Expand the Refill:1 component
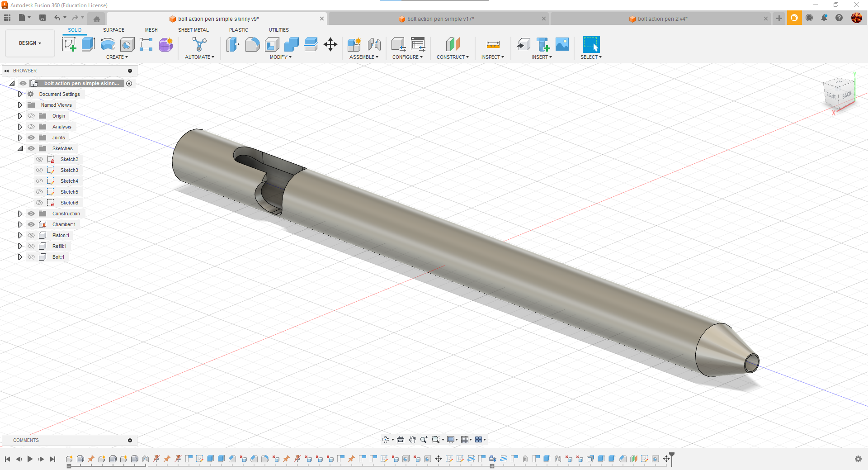 click(x=20, y=246)
